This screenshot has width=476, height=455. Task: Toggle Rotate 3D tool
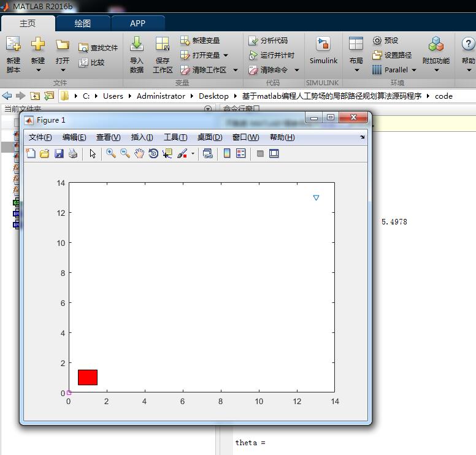pos(153,153)
